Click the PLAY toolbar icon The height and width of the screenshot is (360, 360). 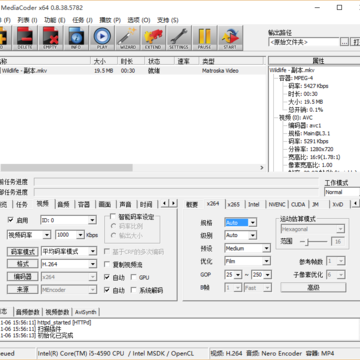point(102,38)
